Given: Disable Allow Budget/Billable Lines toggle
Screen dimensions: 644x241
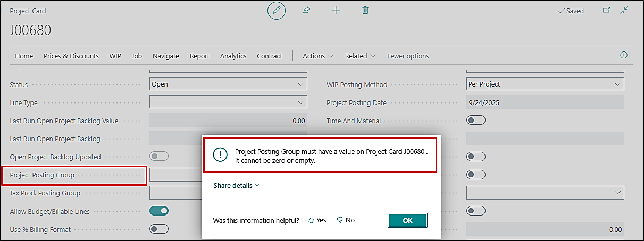Looking at the screenshot, I should [159, 211].
